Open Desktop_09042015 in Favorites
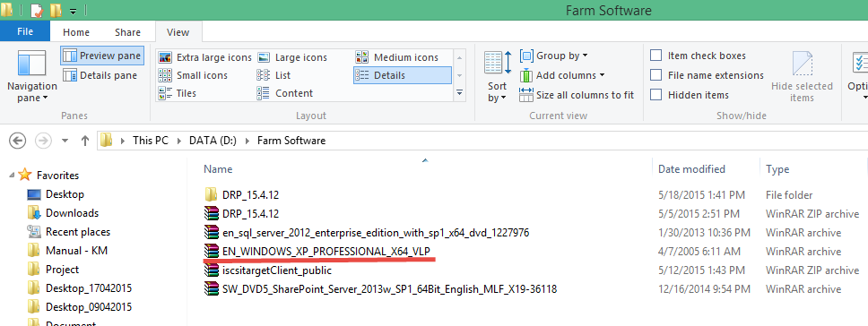 (89, 306)
